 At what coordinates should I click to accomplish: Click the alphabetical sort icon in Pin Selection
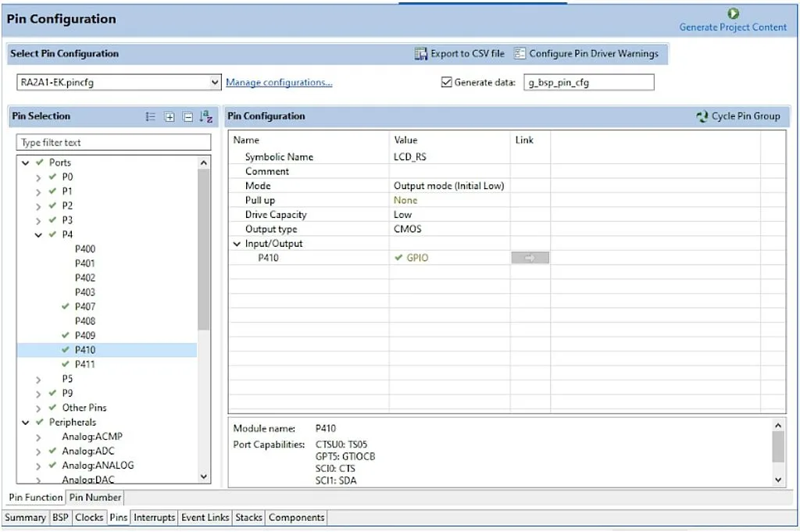pyautogui.click(x=206, y=116)
